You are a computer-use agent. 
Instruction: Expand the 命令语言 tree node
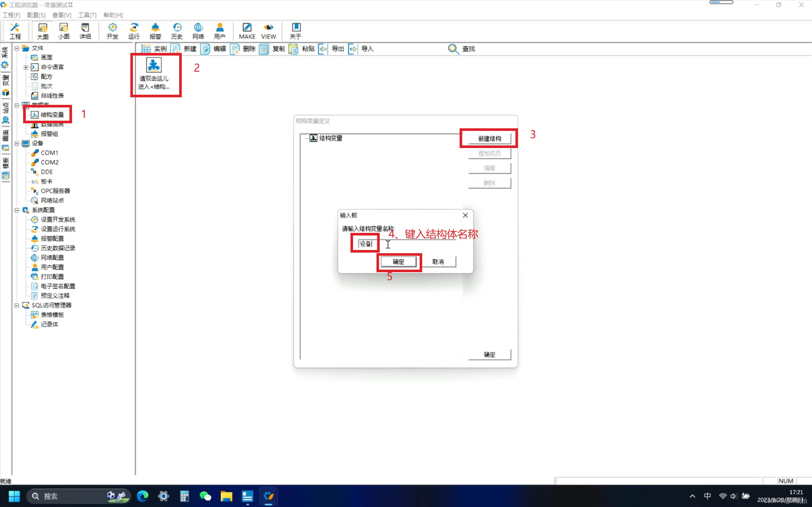pos(26,67)
